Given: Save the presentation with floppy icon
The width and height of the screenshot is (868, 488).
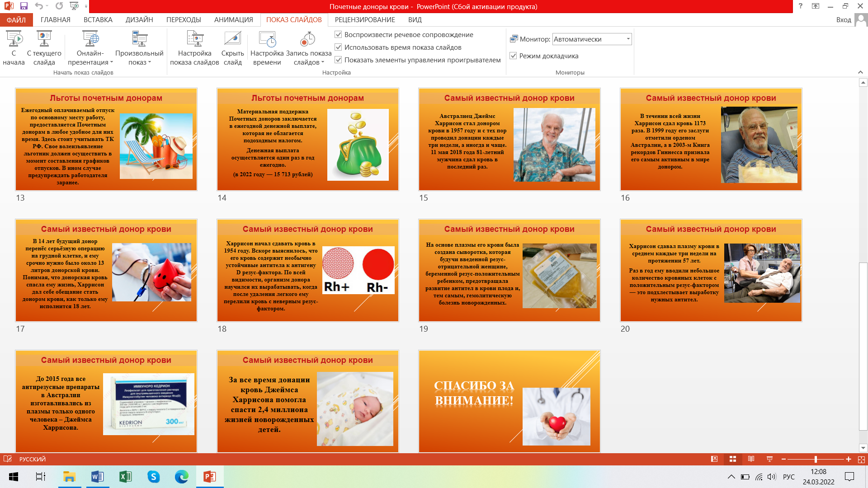Looking at the screenshot, I should 24,6.
